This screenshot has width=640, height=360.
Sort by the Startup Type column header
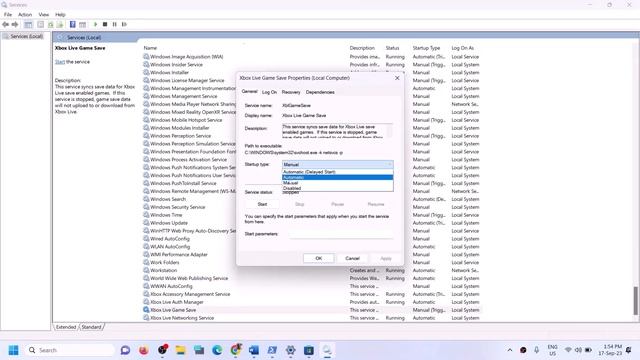(426, 48)
